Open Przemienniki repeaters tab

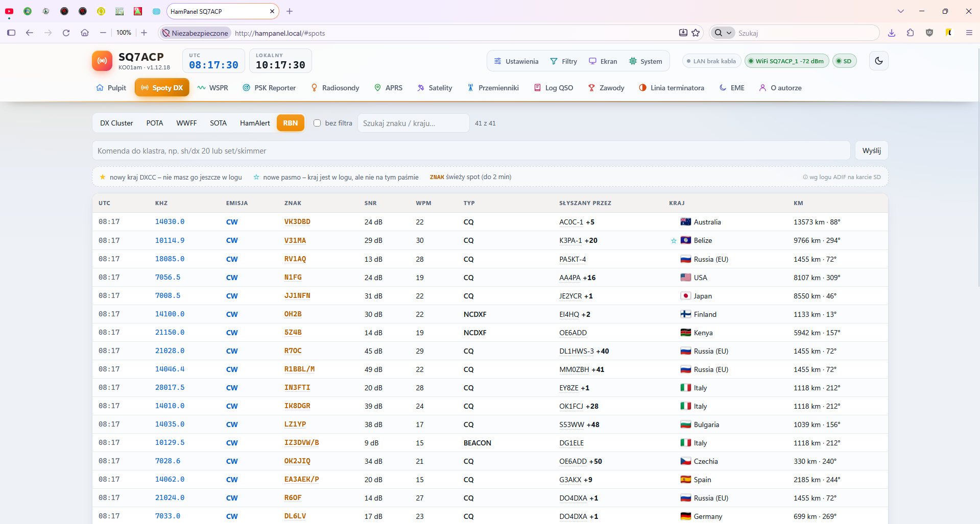point(493,88)
